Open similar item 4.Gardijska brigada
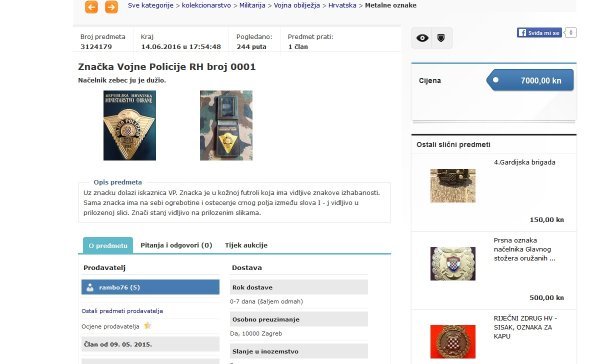Image resolution: width=600 pixels, height=364 pixels. [x=524, y=162]
